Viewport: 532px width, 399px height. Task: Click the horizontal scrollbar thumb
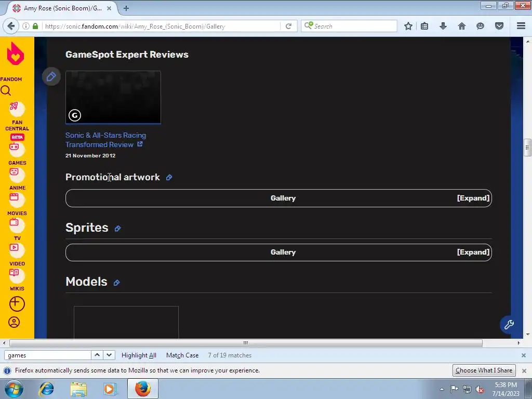click(x=246, y=343)
